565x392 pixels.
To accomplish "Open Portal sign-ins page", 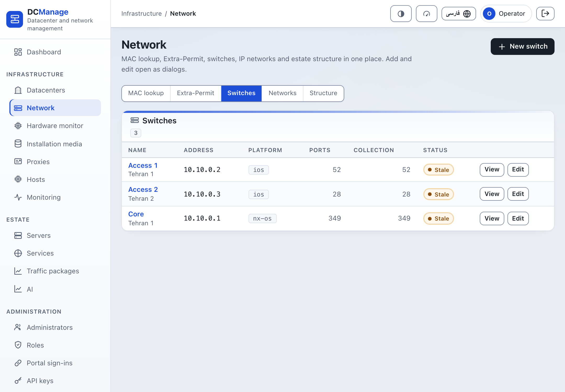I will coord(55,363).
